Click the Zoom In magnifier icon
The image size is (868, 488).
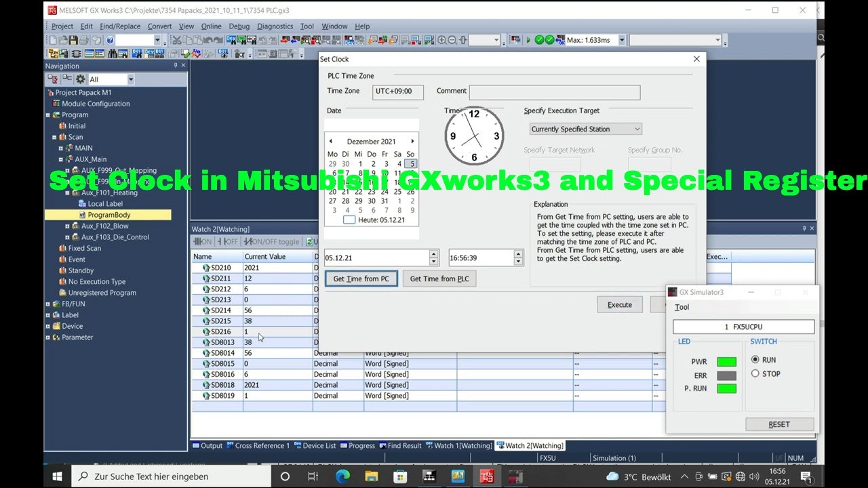coord(442,40)
